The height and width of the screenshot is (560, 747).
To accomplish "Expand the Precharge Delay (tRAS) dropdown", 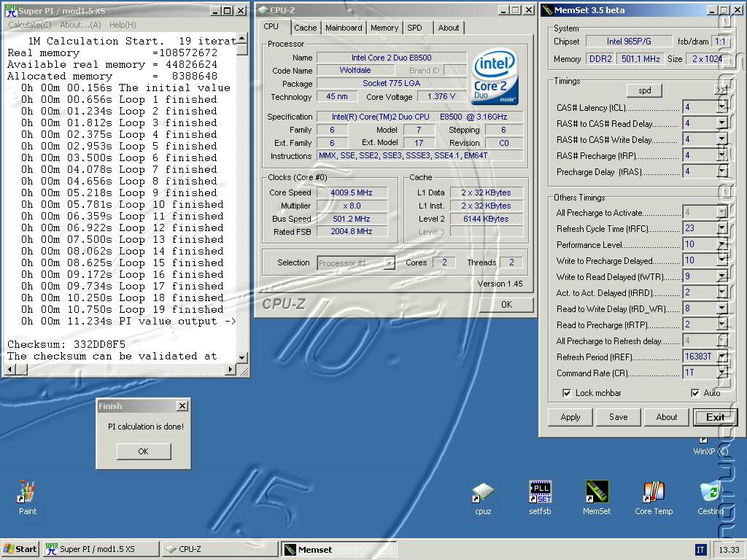I will click(722, 171).
